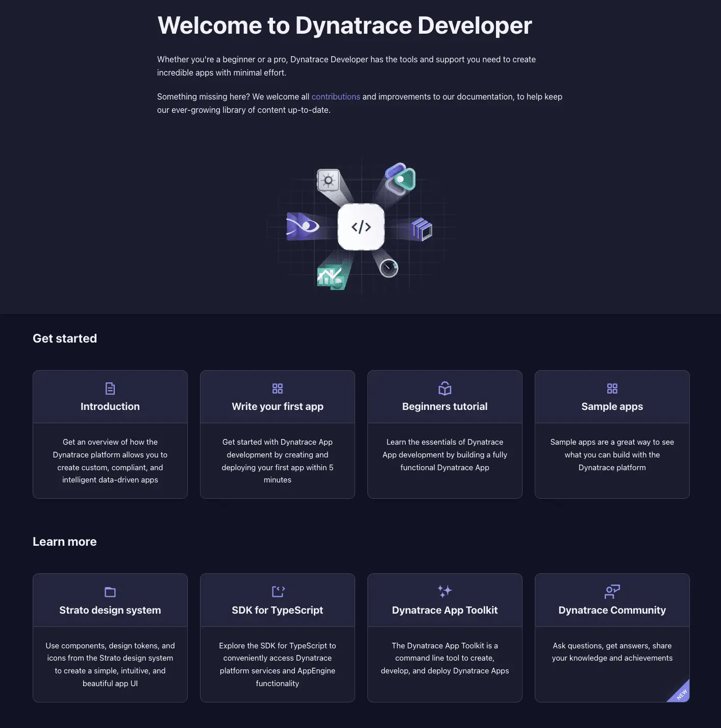Viewport: 721px width, 728px height.
Task: Click the Introduction card description text
Action: point(110,461)
